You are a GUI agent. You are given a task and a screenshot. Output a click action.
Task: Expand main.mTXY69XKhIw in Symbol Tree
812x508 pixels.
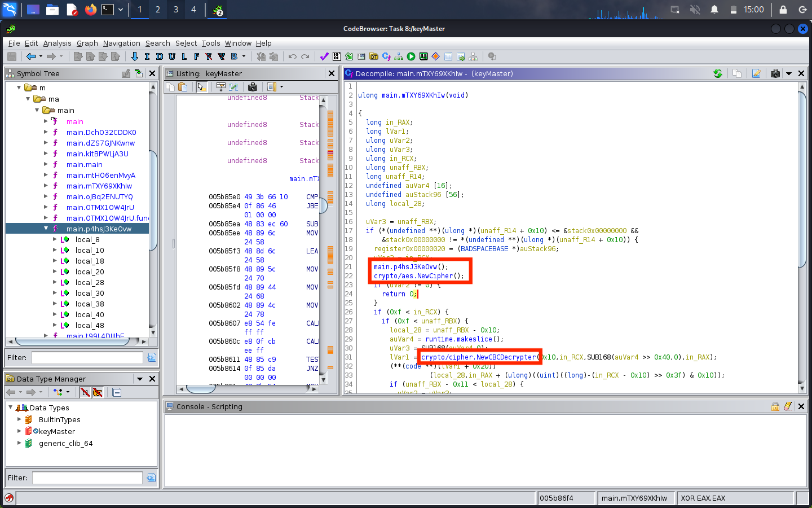(46, 186)
